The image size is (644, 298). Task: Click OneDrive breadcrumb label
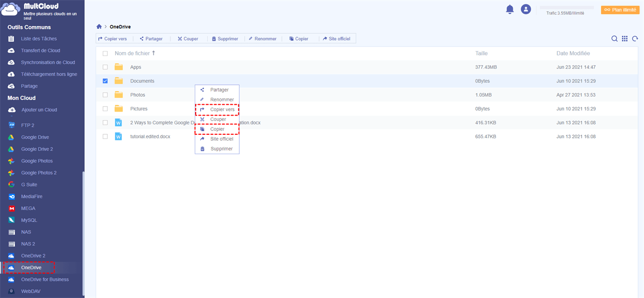tap(120, 27)
